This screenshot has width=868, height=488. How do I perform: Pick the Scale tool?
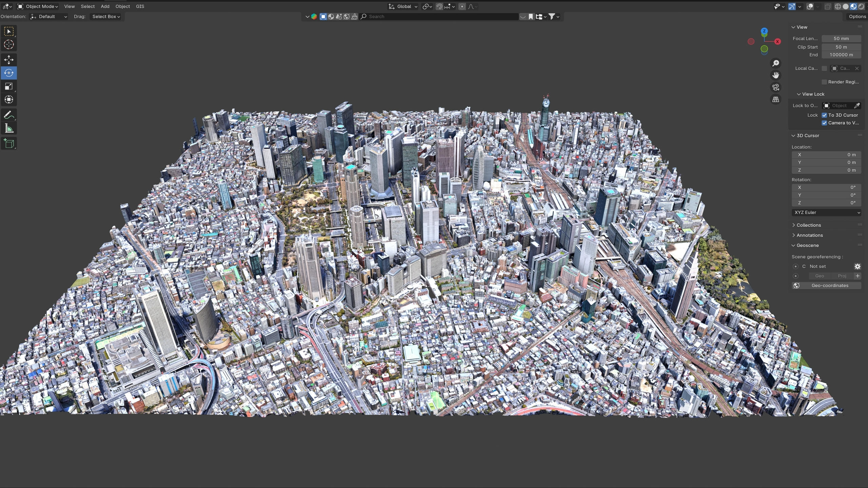[9, 86]
